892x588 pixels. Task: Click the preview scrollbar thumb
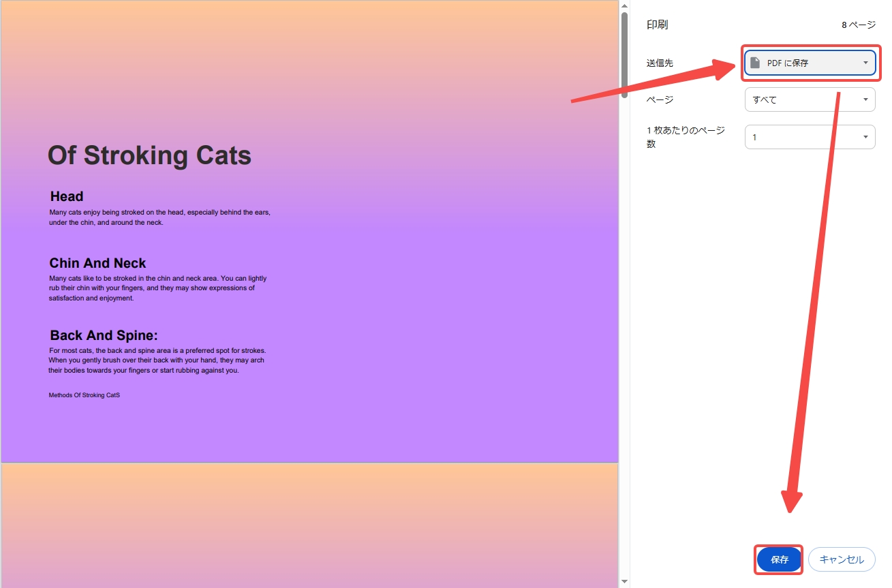tap(624, 56)
